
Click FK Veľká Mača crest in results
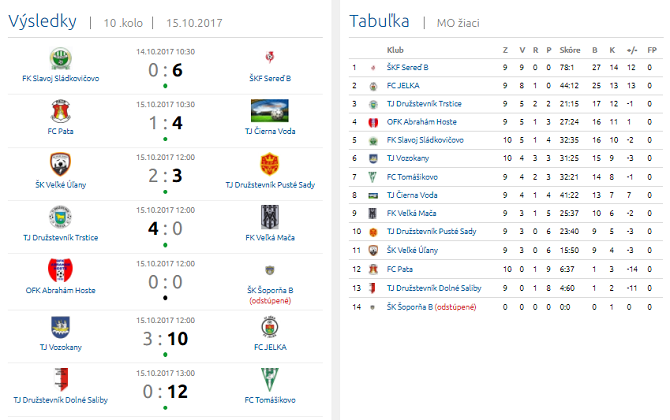tap(269, 217)
